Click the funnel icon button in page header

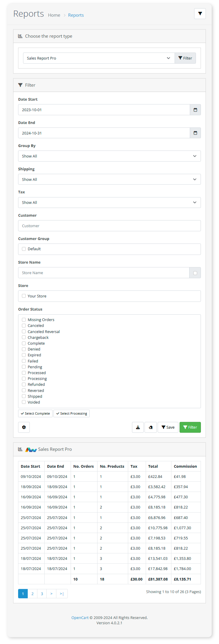pos(200,14)
